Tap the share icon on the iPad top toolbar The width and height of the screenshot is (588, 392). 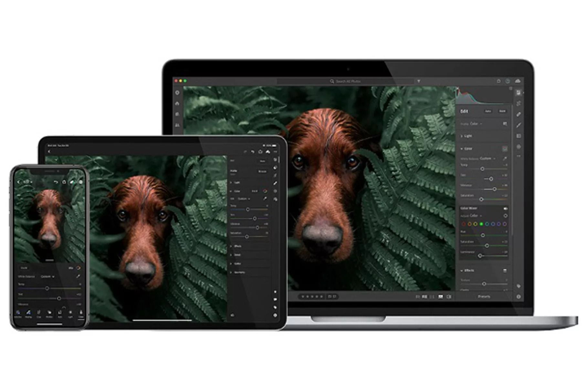(x=260, y=152)
